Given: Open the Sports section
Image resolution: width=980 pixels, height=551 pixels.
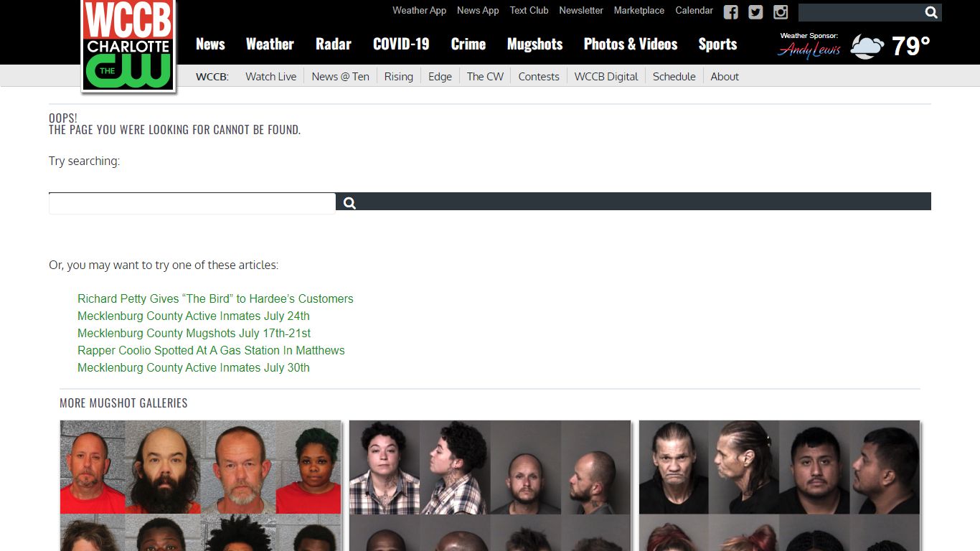Looking at the screenshot, I should click(717, 44).
